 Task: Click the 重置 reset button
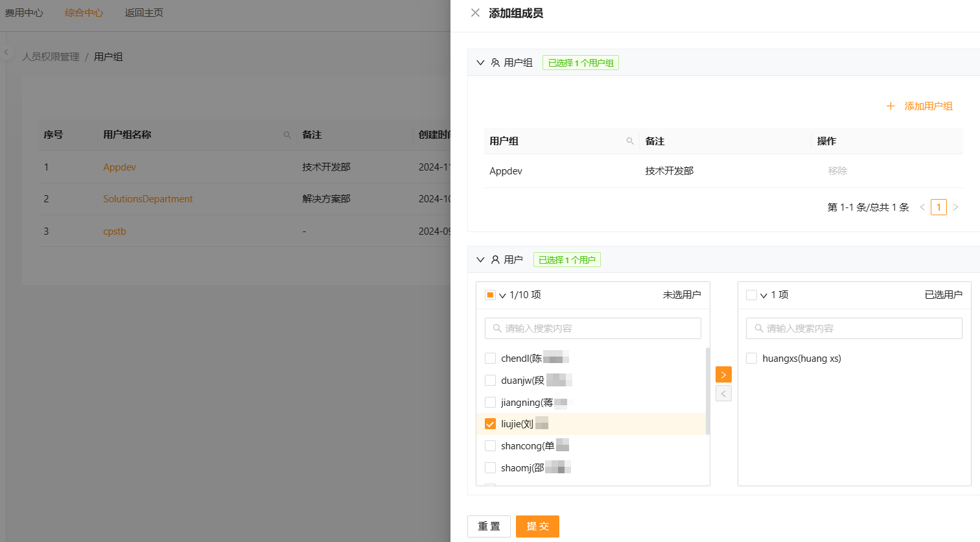pyautogui.click(x=489, y=526)
